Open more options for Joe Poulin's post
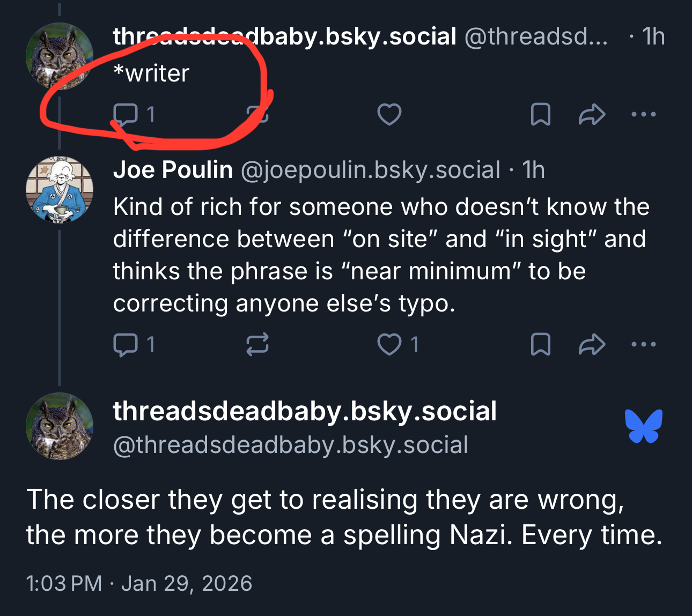 [644, 344]
